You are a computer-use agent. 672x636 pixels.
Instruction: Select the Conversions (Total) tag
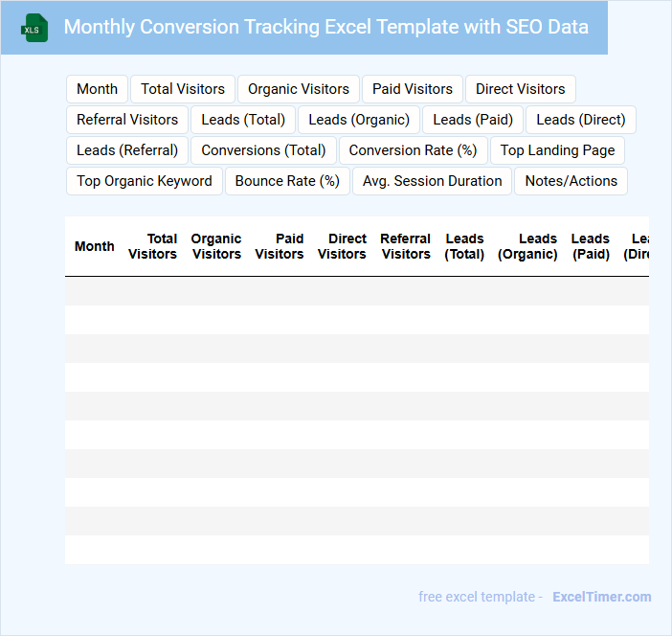click(x=263, y=150)
